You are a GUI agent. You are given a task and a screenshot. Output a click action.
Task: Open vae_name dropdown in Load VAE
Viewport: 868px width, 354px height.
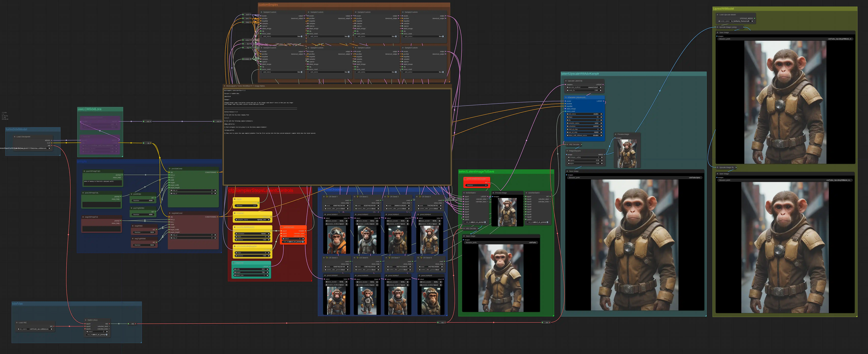click(35, 329)
